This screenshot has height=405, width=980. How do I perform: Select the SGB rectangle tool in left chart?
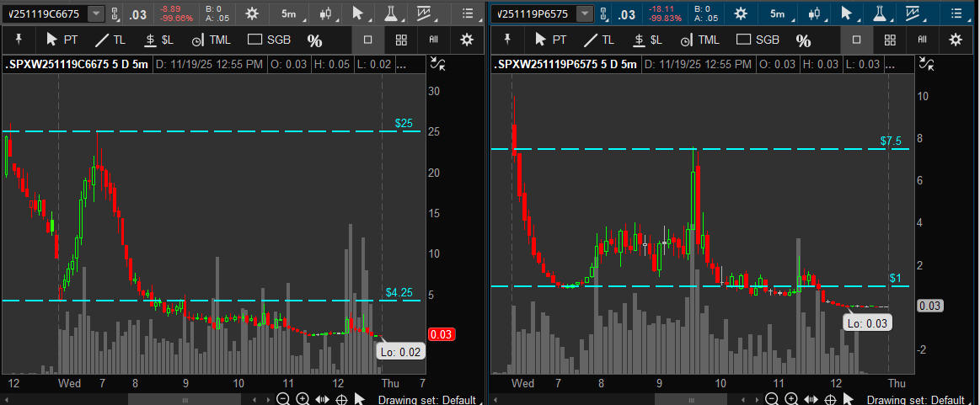(x=269, y=40)
